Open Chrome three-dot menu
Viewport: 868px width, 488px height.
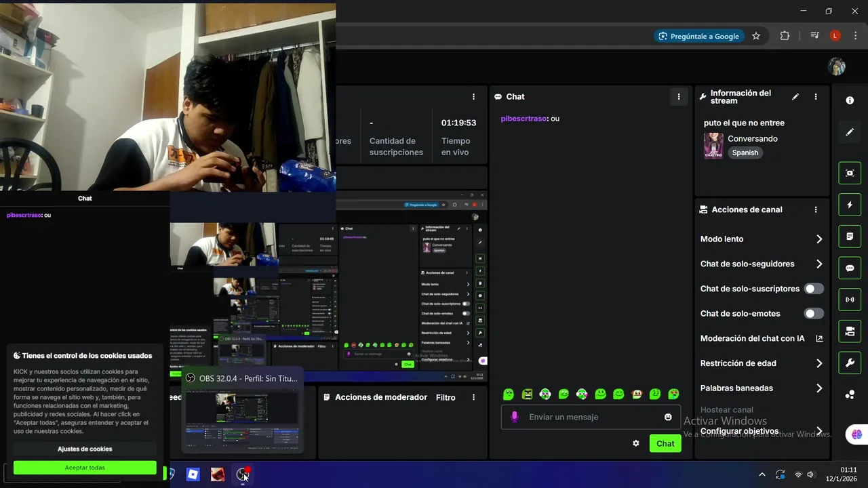(x=855, y=36)
